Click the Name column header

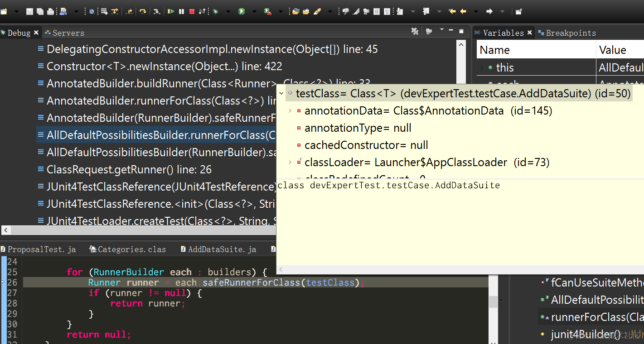(x=536, y=50)
